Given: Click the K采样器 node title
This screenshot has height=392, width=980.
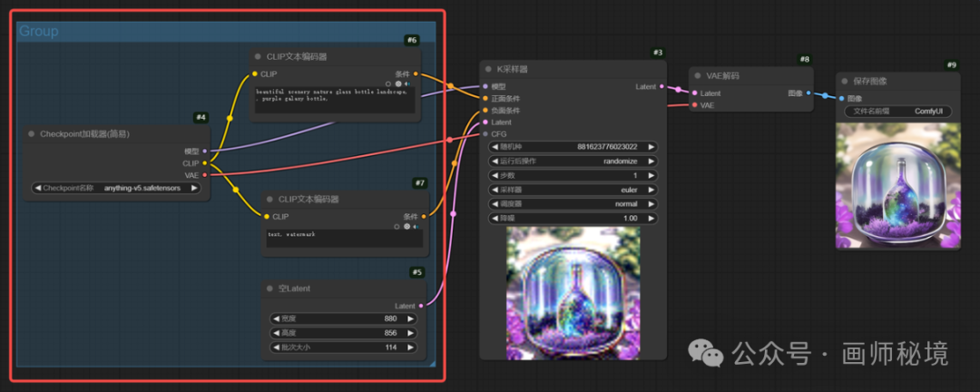Looking at the screenshot, I should 513,69.
